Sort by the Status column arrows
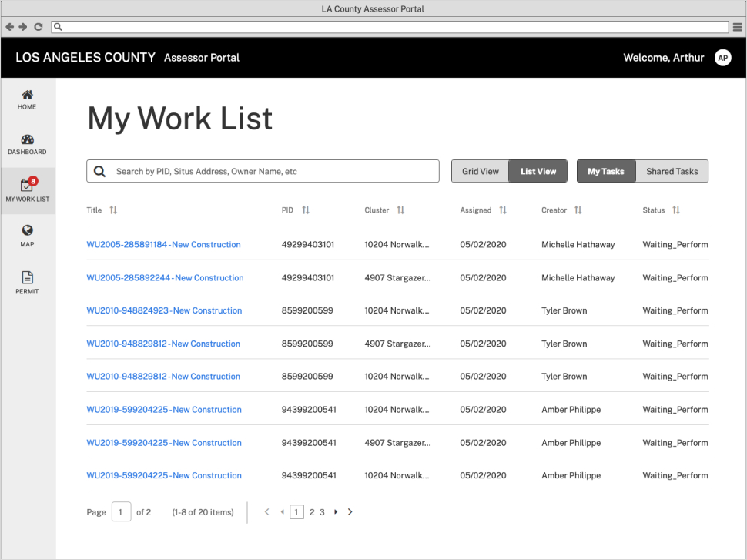This screenshot has height=560, width=747. tap(676, 210)
